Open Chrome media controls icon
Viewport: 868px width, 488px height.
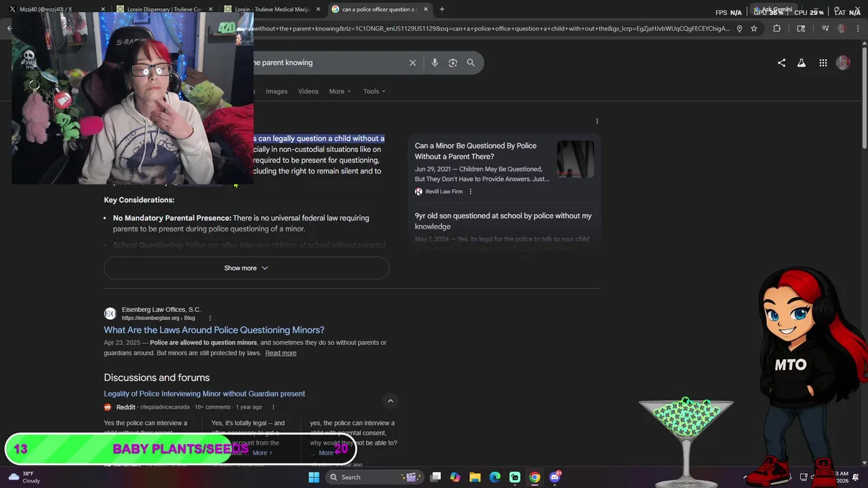tap(825, 28)
